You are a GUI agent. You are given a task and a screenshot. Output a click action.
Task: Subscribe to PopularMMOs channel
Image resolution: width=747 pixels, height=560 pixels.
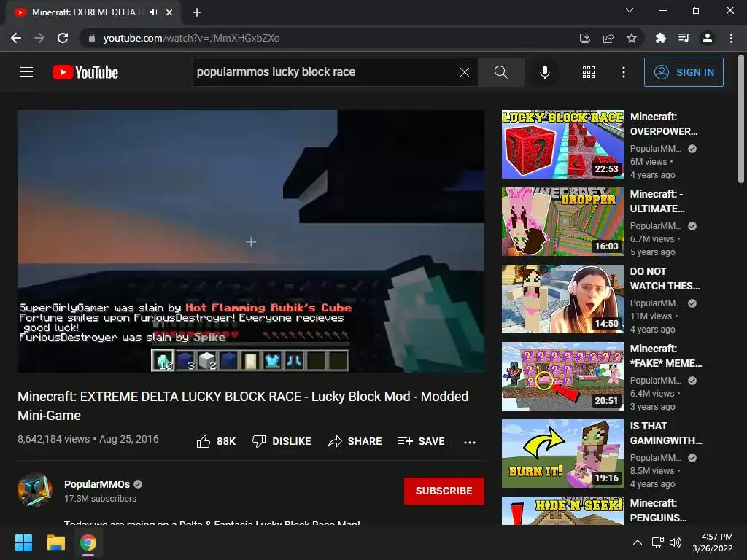(x=444, y=491)
